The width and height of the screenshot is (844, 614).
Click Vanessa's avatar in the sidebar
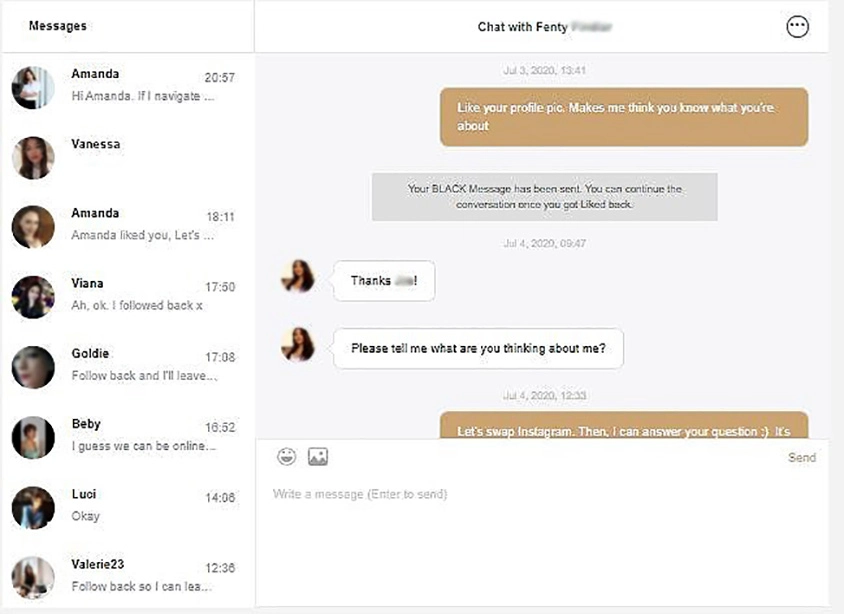click(33, 157)
